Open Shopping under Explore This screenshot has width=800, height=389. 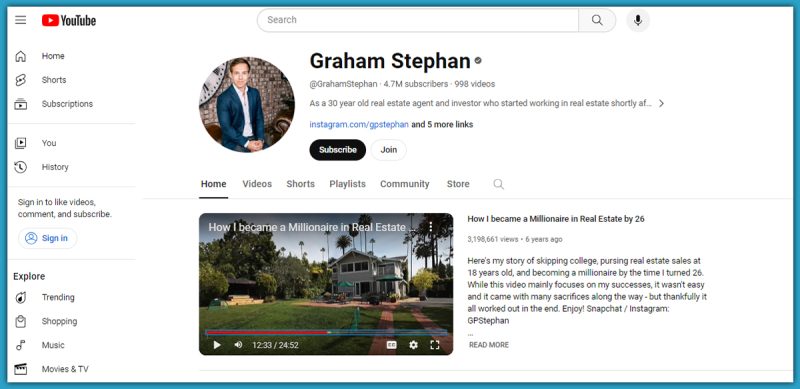[60, 322]
